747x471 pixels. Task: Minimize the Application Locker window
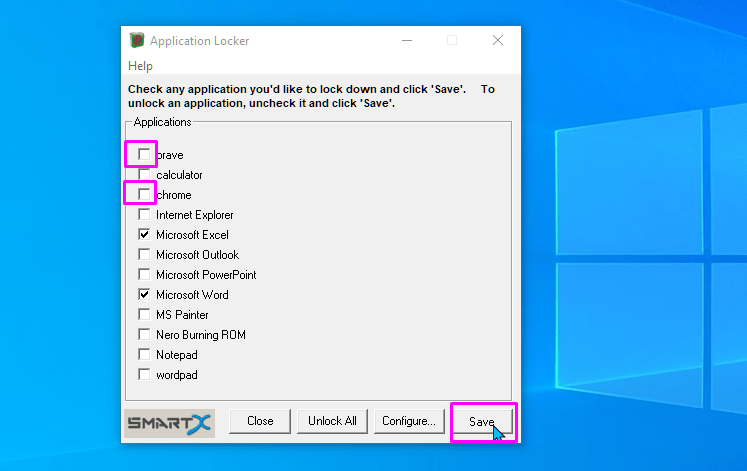[407, 40]
